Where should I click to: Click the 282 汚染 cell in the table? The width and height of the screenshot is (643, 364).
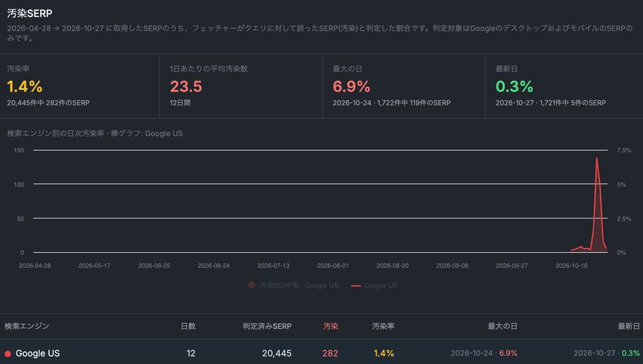coord(330,353)
